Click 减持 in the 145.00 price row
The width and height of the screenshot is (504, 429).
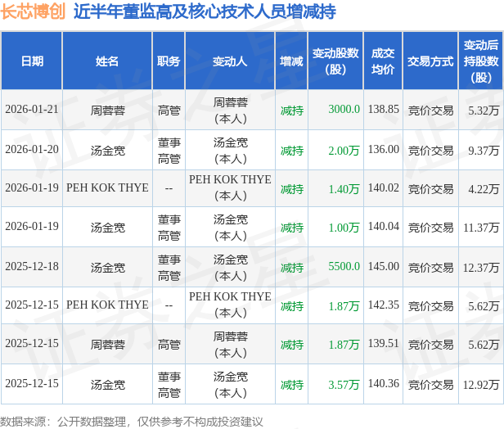(x=292, y=268)
